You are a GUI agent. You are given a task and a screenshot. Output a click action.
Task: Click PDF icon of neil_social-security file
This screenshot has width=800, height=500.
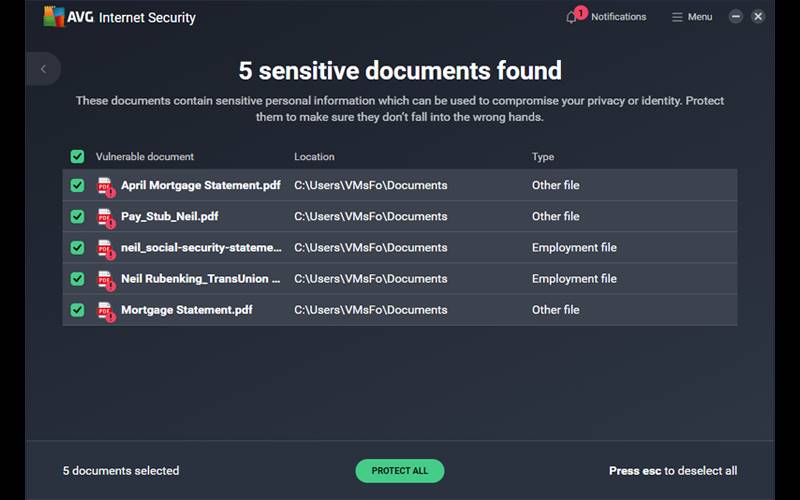point(105,248)
